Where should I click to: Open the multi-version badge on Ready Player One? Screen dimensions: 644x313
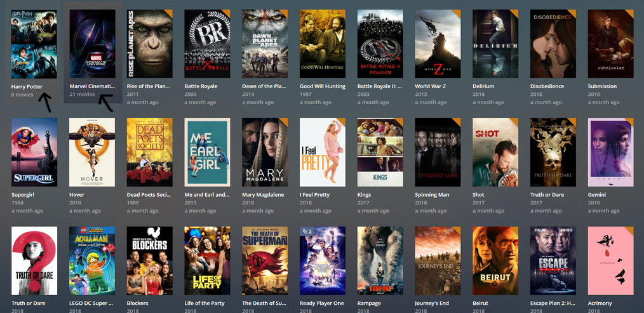307,232
